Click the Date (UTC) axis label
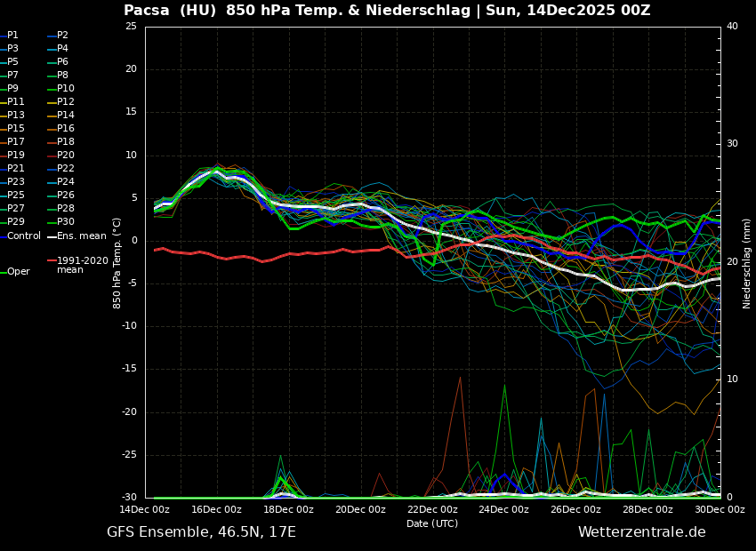Viewport: 756px width, 551px height. (432, 523)
